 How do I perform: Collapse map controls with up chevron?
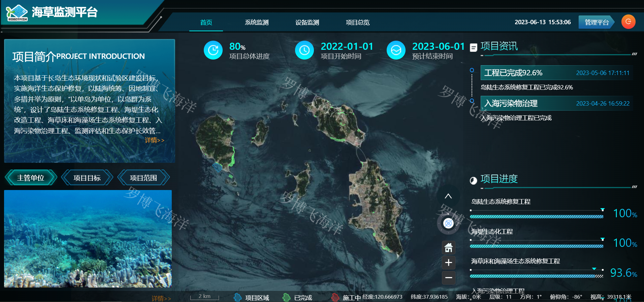click(448, 196)
